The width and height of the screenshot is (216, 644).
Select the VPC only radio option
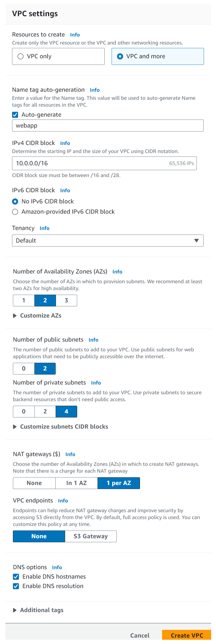click(x=21, y=56)
